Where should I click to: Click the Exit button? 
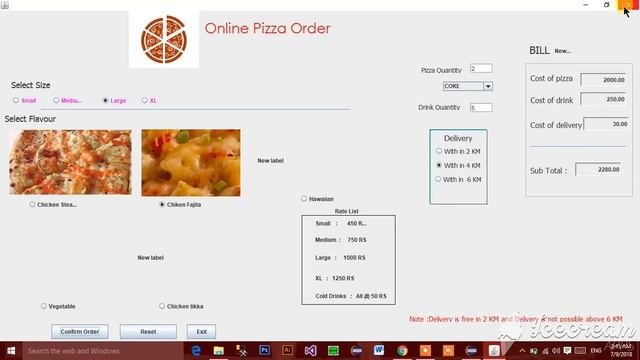[201, 331]
